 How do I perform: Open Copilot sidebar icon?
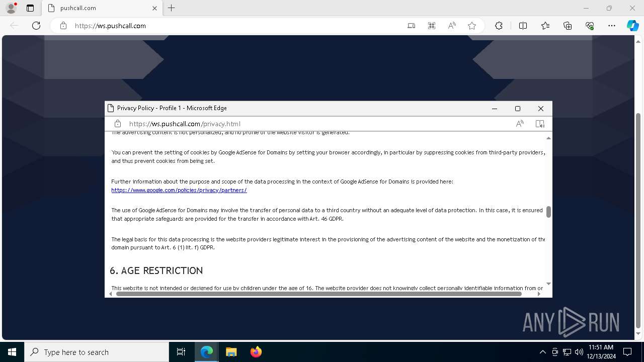[632, 26]
